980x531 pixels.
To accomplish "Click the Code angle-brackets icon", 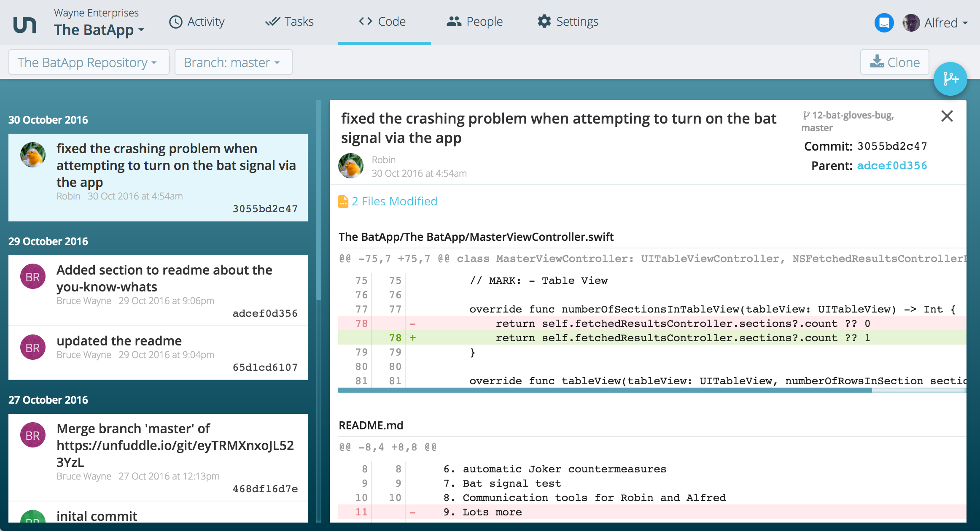I will pos(365,21).
